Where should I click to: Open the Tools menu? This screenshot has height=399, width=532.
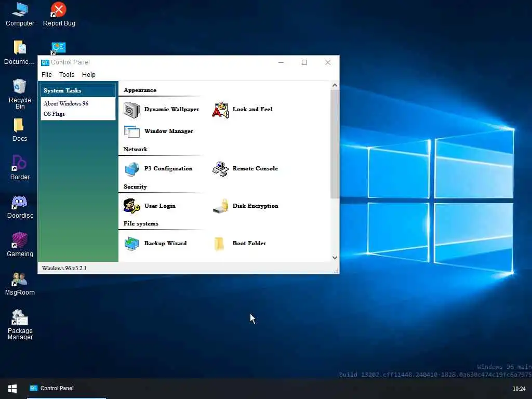(x=66, y=75)
